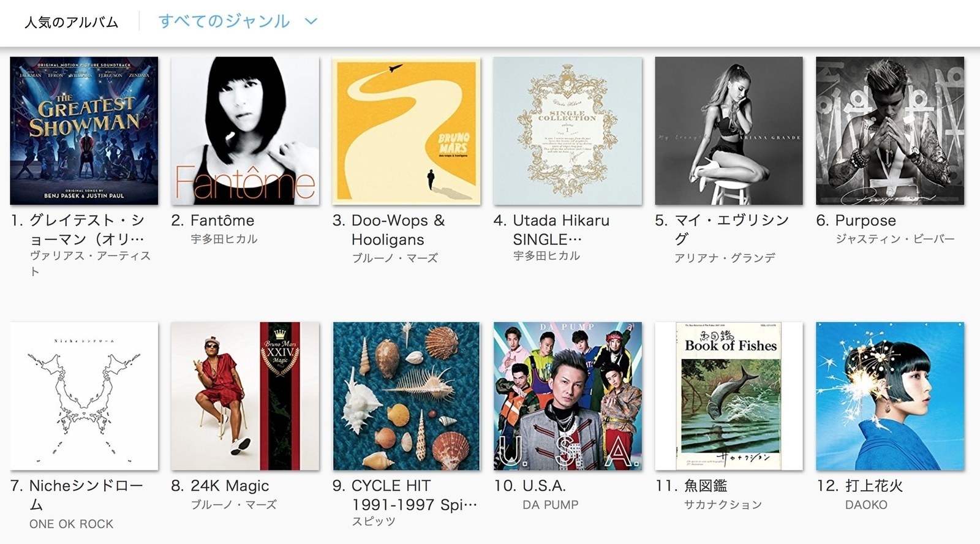Image resolution: width=980 pixels, height=544 pixels.
Task: Open Justin Bieber Purpose album cover
Action: pos(890,130)
